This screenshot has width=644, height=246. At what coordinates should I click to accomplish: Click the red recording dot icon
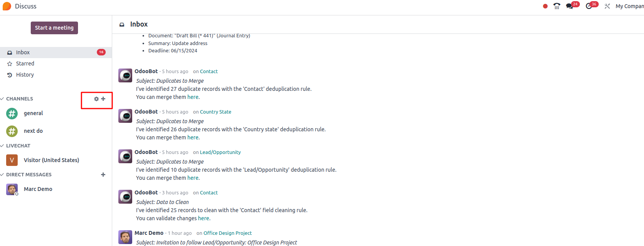[x=545, y=6]
